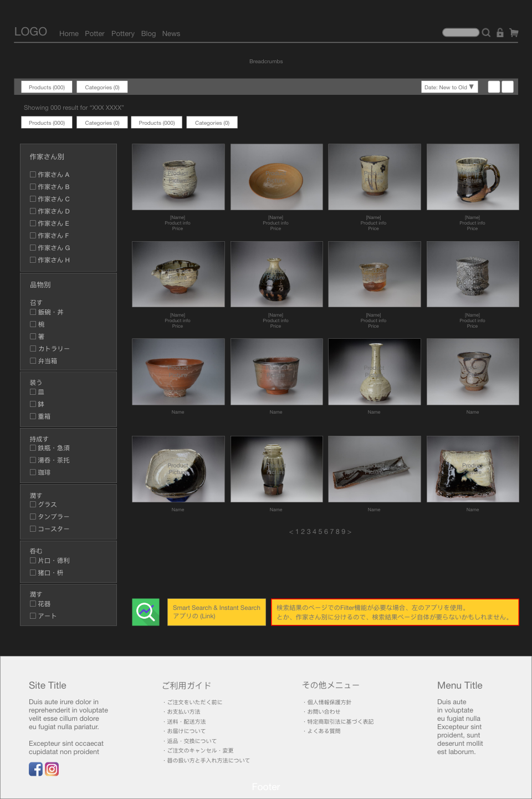Switch to the first white view square
The width and height of the screenshot is (532, 799).
tap(494, 86)
